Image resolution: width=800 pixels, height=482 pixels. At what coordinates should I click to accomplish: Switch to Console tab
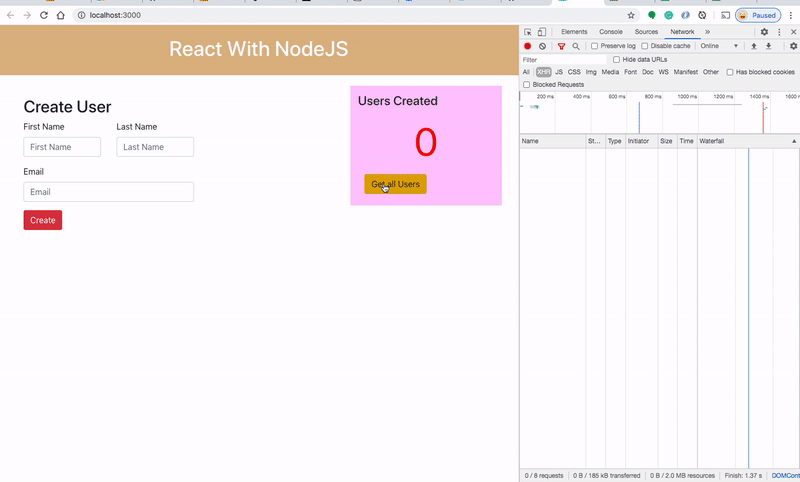(611, 32)
